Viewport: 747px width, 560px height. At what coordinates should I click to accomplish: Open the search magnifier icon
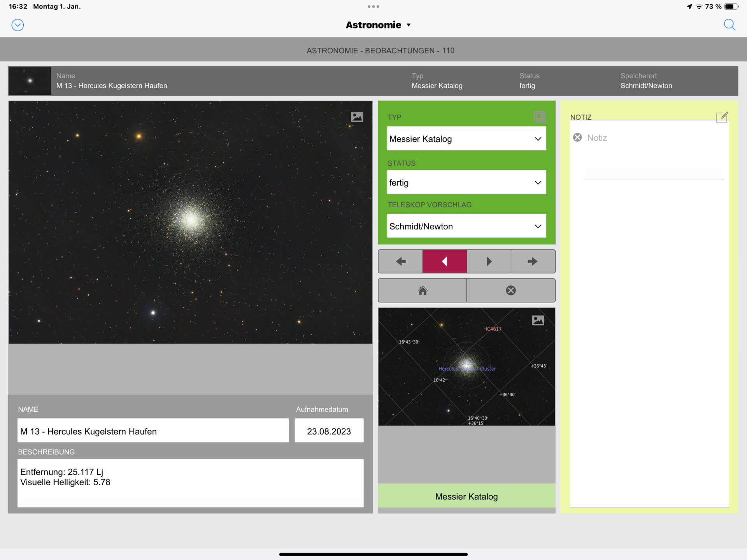pyautogui.click(x=729, y=25)
